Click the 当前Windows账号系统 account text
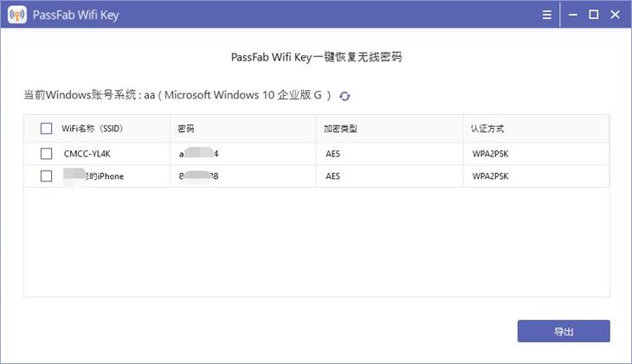Image resolution: width=632 pixels, height=364 pixels. 177,95
